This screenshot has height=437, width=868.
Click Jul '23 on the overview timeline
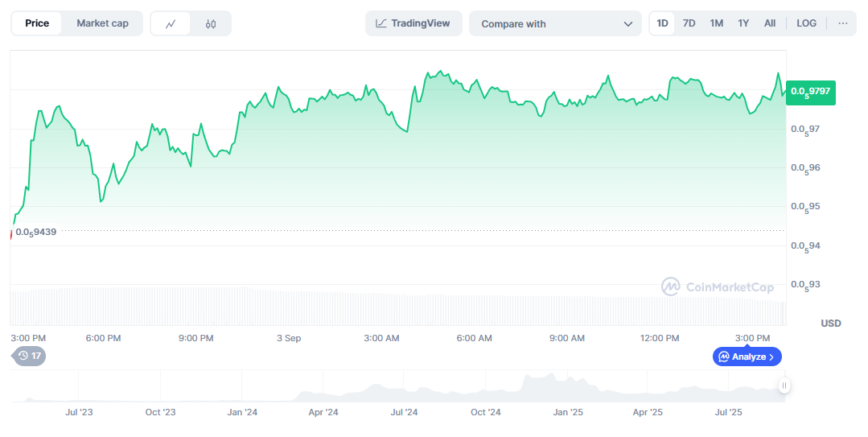[x=79, y=412]
